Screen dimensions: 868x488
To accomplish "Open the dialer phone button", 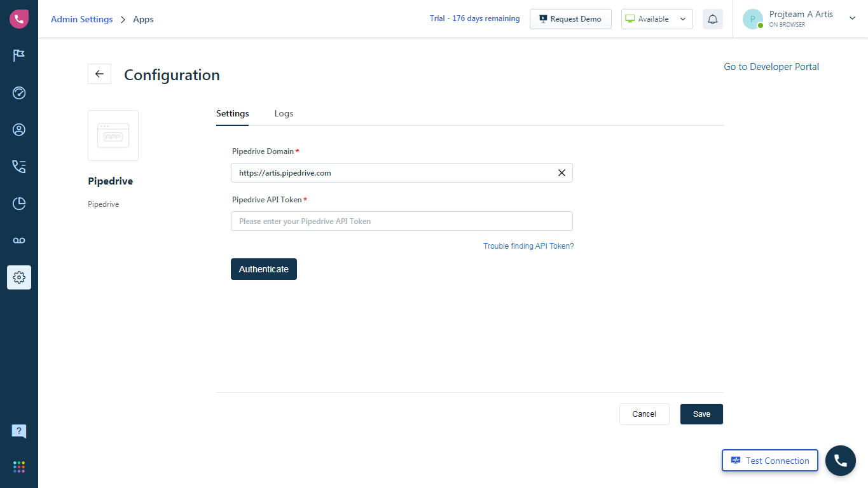I will pyautogui.click(x=841, y=461).
